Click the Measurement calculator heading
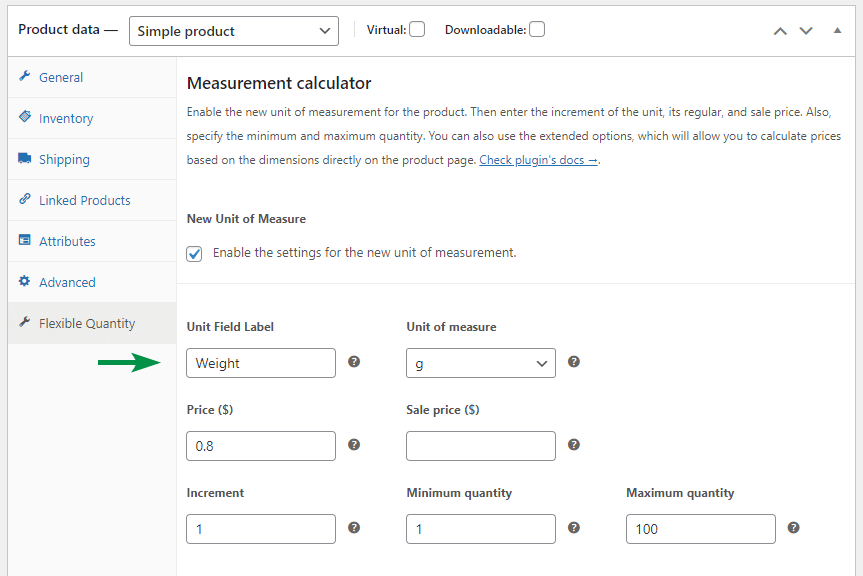Screen dimensions: 863x576 tap(279, 83)
